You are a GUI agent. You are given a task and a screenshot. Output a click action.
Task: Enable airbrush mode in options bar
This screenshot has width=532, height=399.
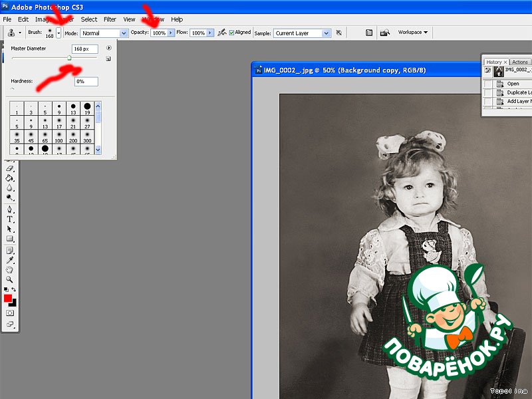coord(221,32)
